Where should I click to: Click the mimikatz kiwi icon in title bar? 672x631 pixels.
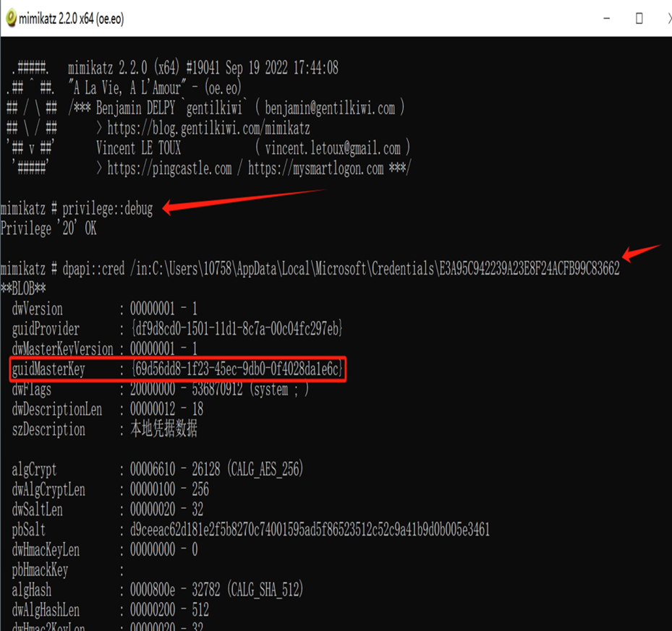(11, 18)
